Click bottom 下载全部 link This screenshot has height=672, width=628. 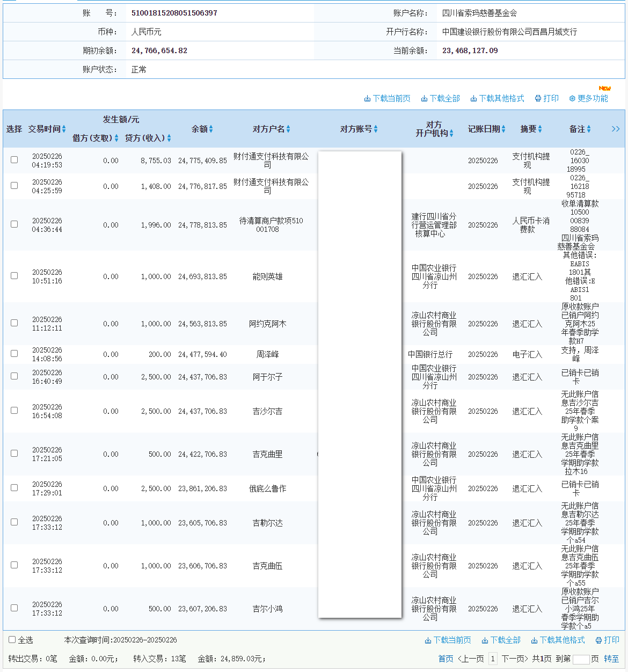pyautogui.click(x=501, y=640)
